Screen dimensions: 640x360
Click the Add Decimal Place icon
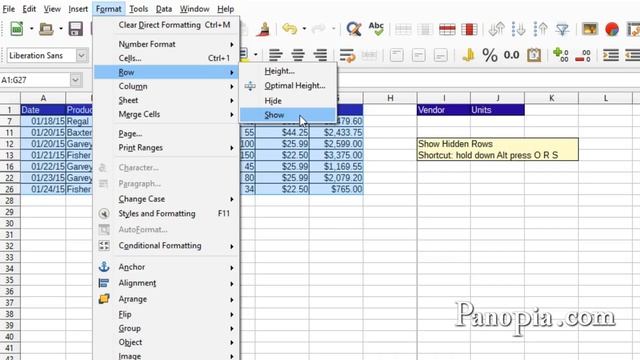click(x=561, y=55)
